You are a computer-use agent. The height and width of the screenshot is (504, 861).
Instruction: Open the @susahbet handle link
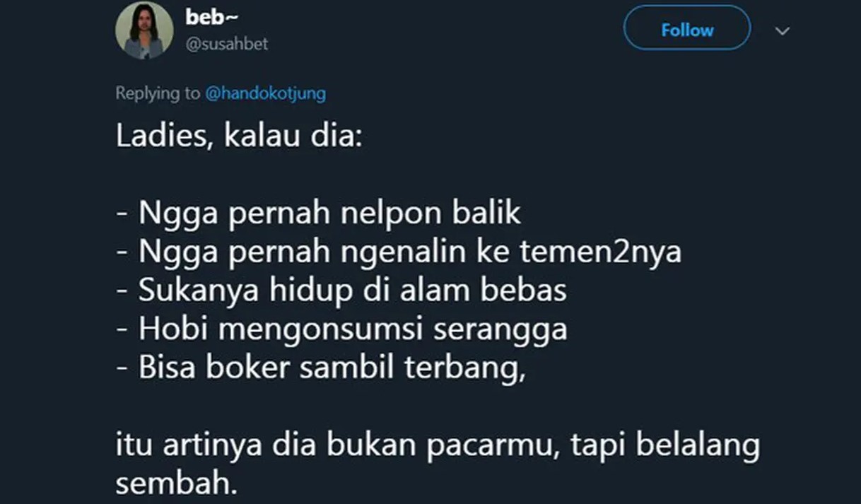[x=227, y=44]
